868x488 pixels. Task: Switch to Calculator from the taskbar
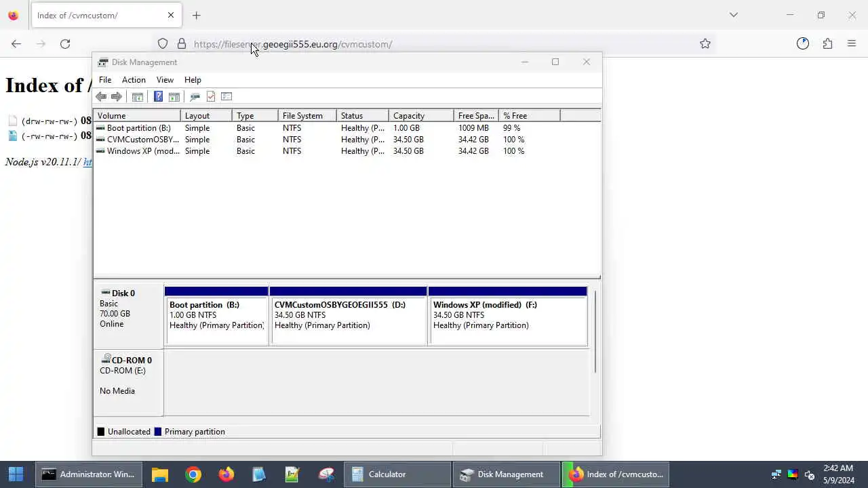397,474
